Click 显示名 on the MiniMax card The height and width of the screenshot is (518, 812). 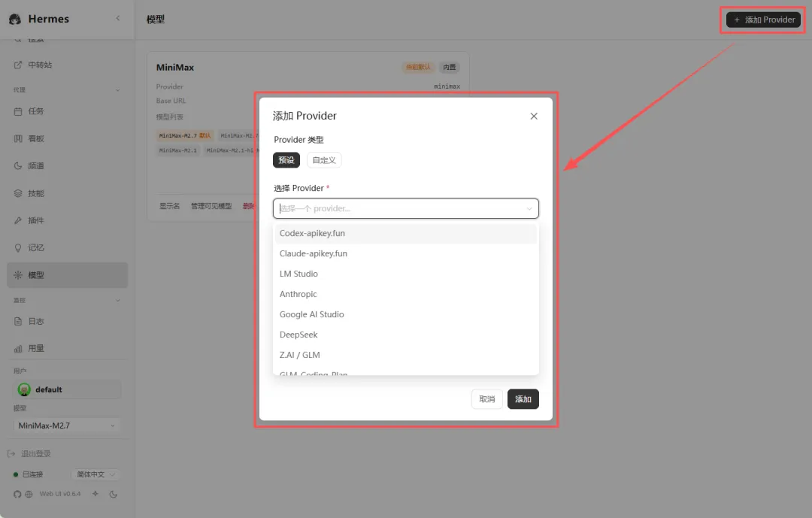(x=169, y=206)
